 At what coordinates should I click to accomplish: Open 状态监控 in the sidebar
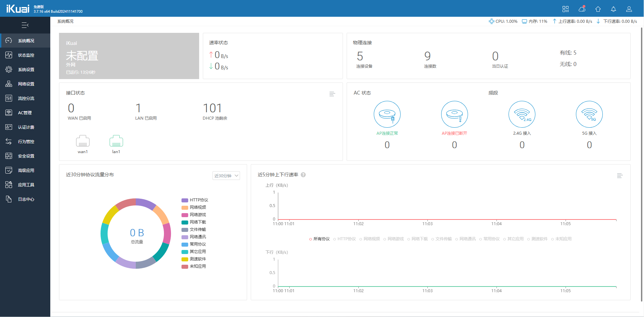coord(25,55)
